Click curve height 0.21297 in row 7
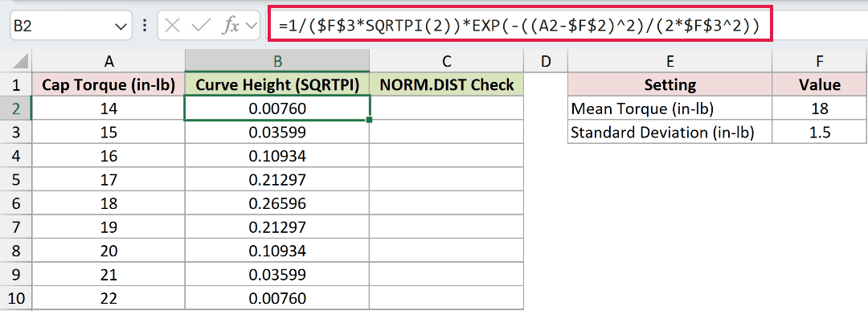Screen dimensions: 868x311 click(277, 227)
